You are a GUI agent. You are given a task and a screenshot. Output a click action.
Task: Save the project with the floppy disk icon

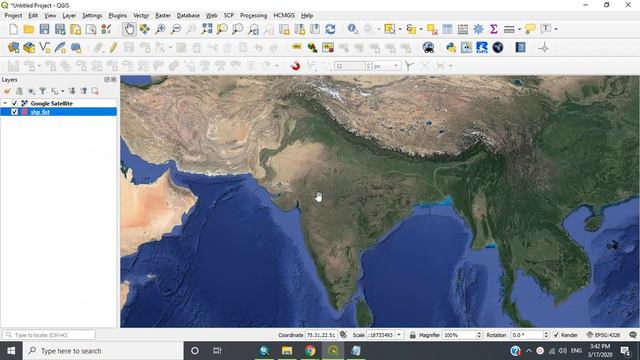pyautogui.click(x=44, y=29)
